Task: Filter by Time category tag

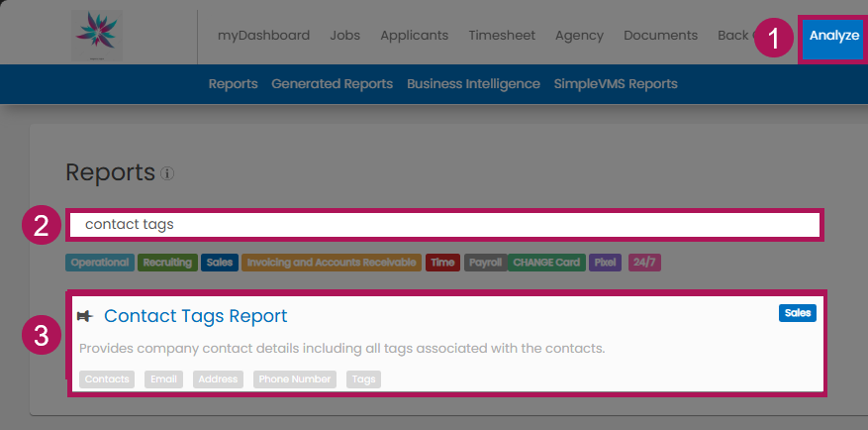Action: [x=442, y=263]
